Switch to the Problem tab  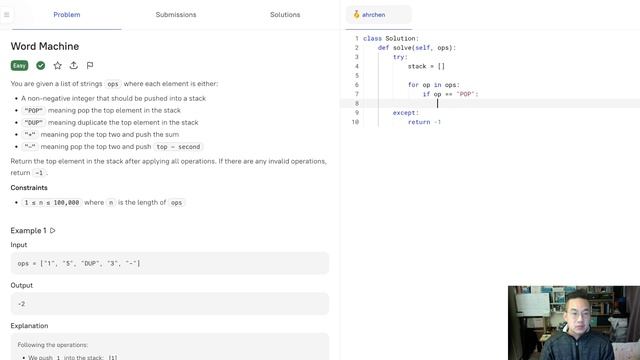(x=67, y=15)
